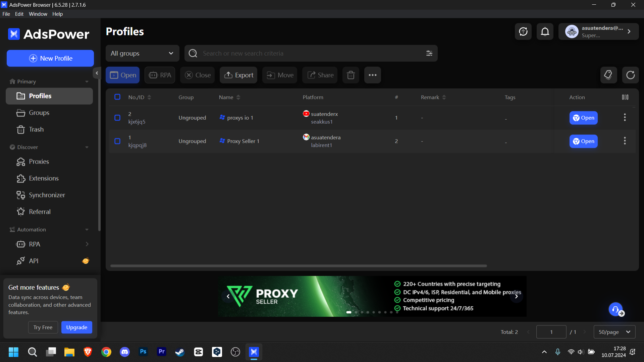Click the update sync icon in header
The width and height of the screenshot is (644, 362).
pyautogui.click(x=523, y=32)
